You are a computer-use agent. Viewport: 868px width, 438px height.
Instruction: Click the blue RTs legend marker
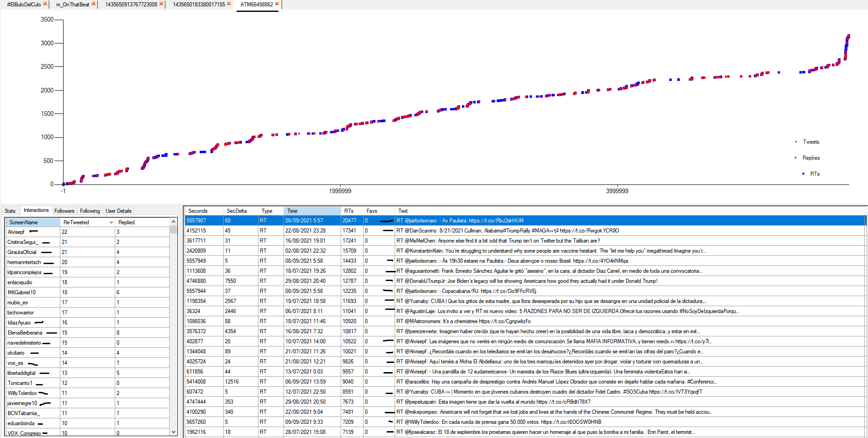(x=803, y=174)
